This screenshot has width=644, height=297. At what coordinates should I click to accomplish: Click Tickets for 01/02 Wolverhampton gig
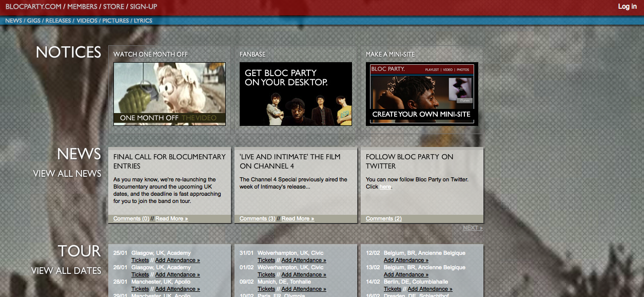pos(266,274)
